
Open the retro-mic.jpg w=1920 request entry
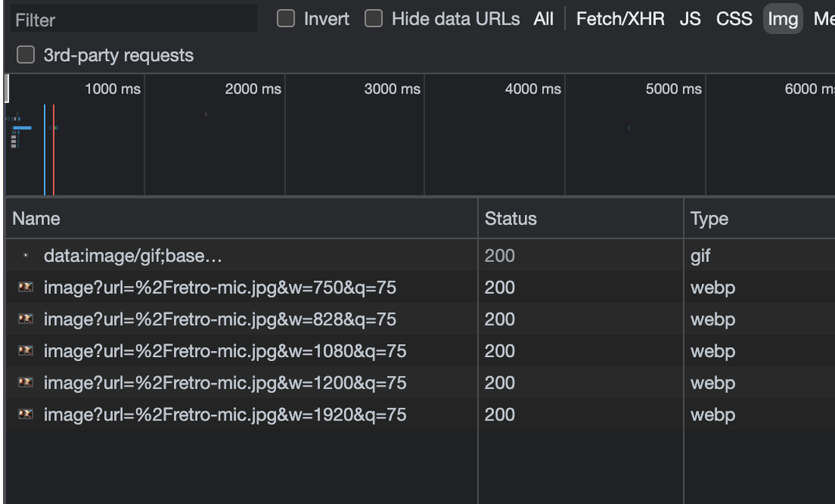pos(224,414)
